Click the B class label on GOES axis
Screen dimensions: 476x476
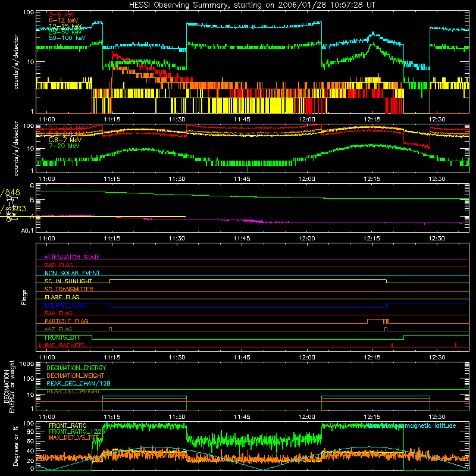click(32, 200)
